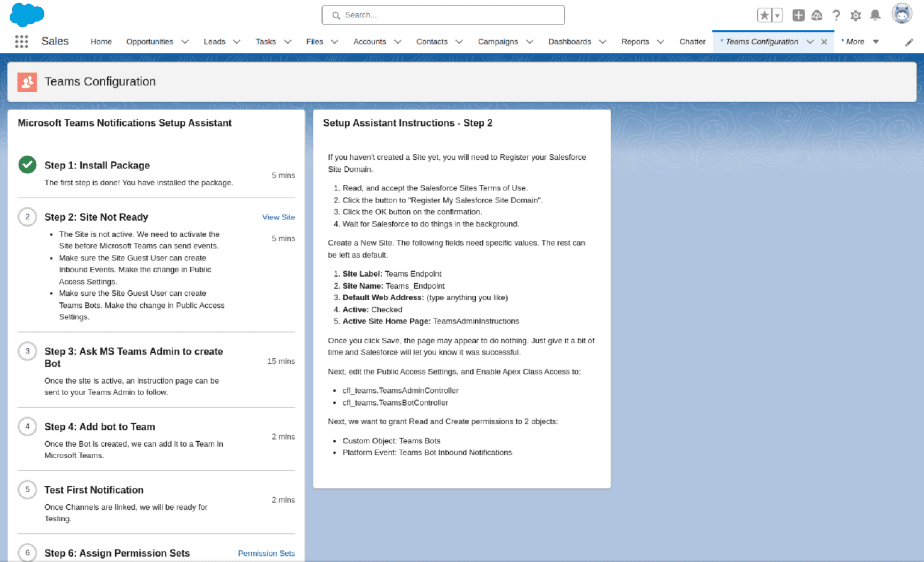Expand the Leads tab dropdown chevron

coord(236,41)
